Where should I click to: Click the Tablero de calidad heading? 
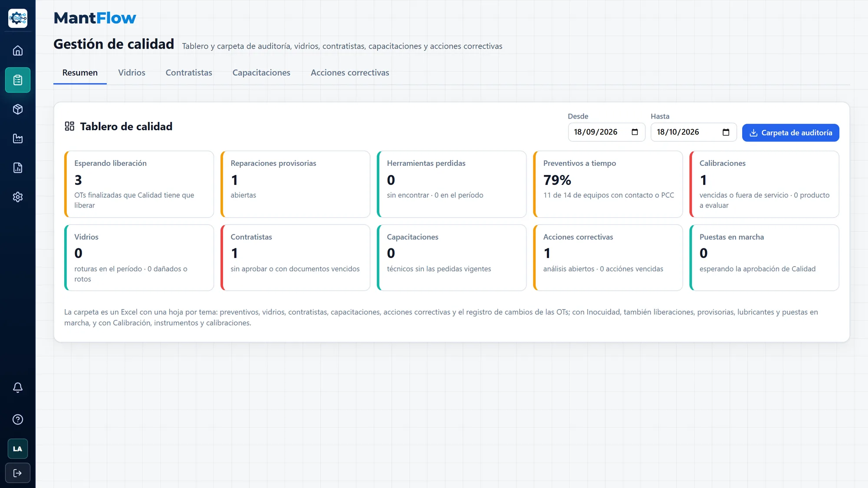126,126
